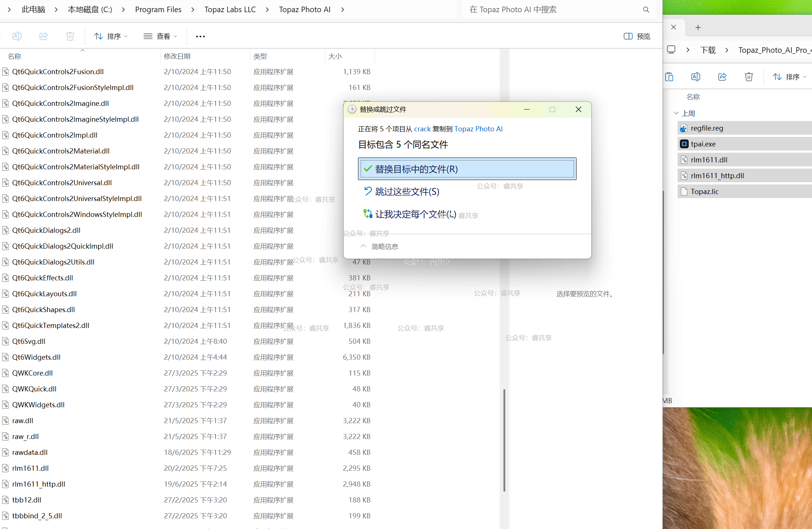The image size is (812, 529).
Task: Click the Qt6QuickShapes.dll file icon
Action: coord(6,310)
